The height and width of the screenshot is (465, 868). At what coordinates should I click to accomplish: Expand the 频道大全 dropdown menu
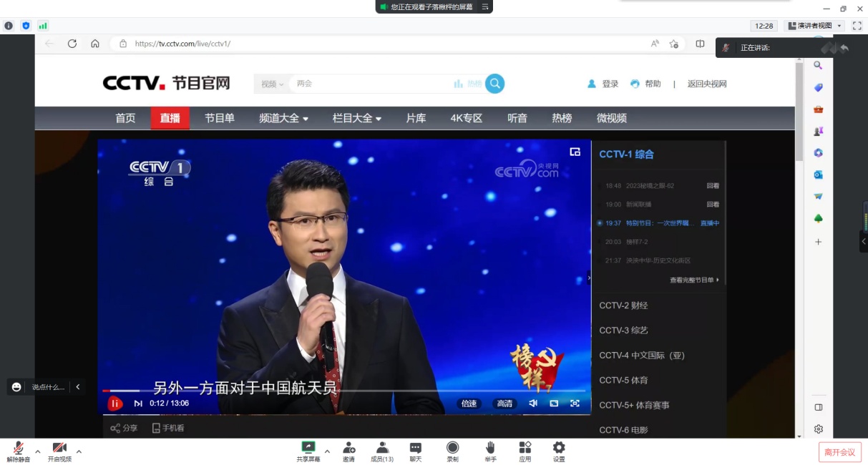click(x=283, y=118)
